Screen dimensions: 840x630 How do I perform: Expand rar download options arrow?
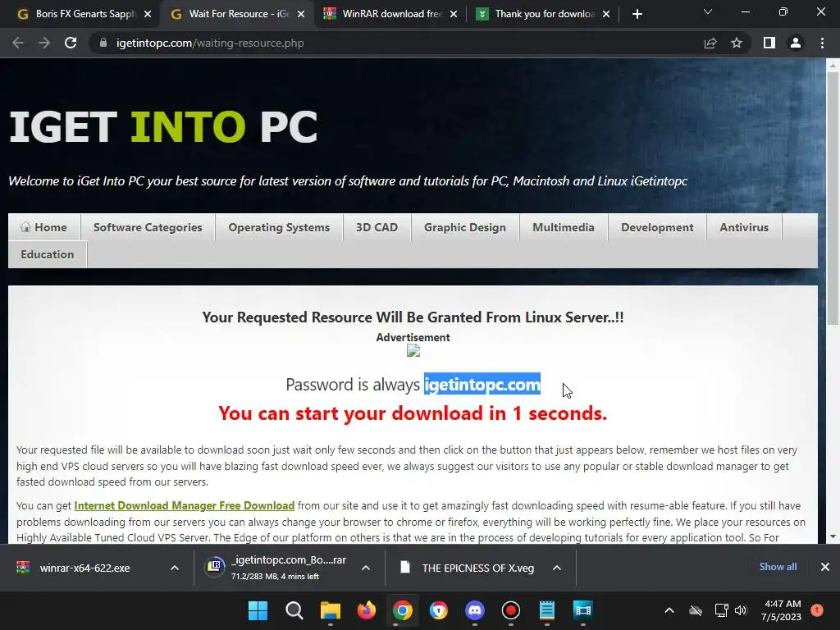click(x=366, y=568)
